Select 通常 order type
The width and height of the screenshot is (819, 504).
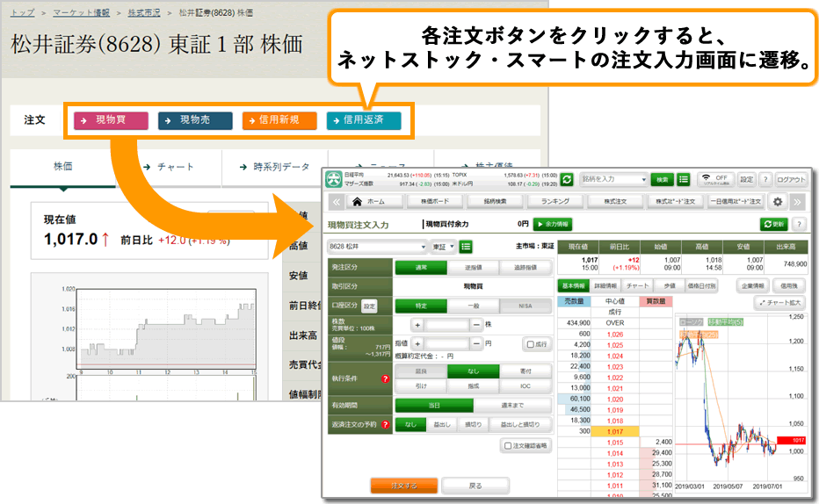point(421,268)
